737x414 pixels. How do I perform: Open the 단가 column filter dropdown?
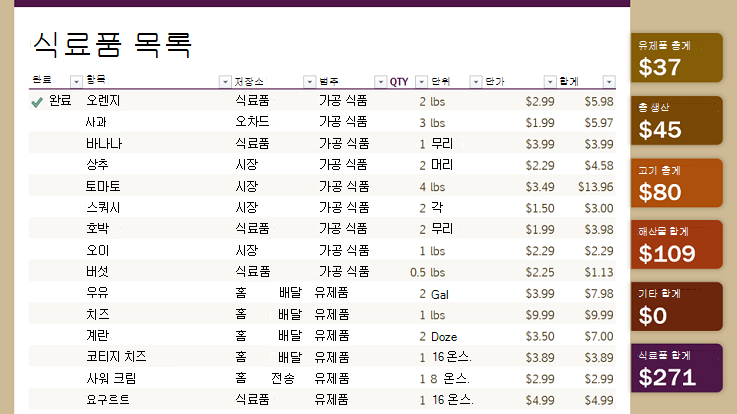549,82
